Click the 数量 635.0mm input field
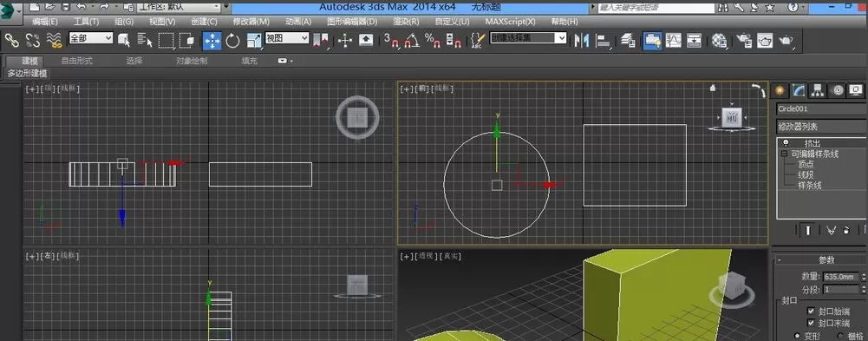Screen dimensions: 868x341 840,276
